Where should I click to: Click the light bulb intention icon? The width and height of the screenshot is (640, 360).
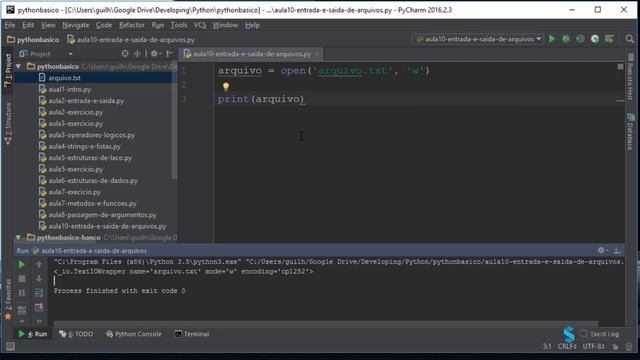click(x=226, y=86)
